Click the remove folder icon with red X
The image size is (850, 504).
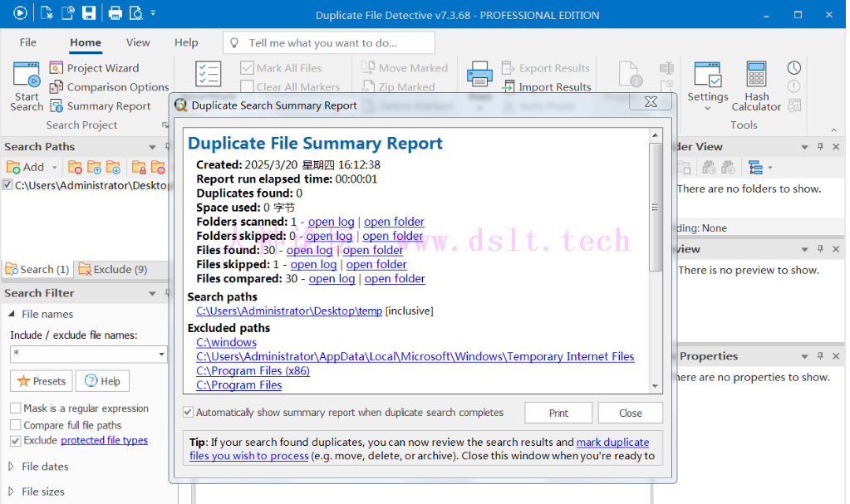[x=76, y=168]
